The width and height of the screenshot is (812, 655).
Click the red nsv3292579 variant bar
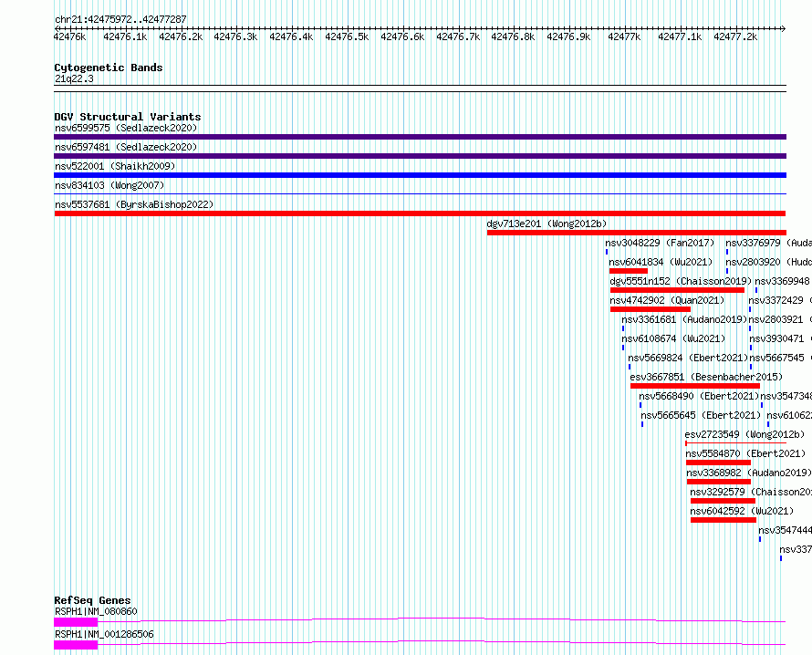723,501
